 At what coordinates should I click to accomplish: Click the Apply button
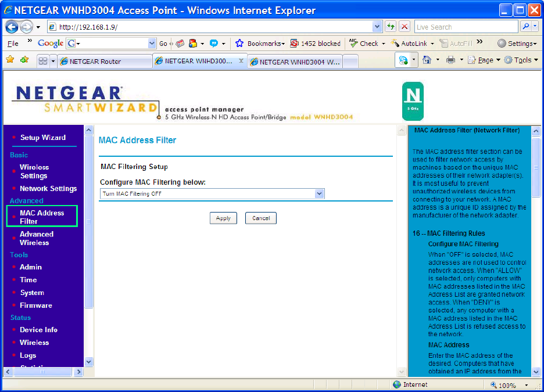pos(223,218)
